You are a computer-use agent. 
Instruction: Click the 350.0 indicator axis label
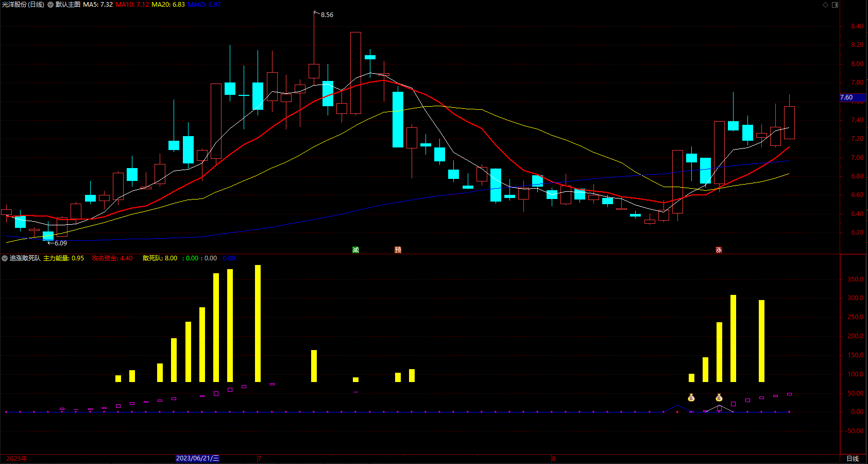tap(856, 279)
